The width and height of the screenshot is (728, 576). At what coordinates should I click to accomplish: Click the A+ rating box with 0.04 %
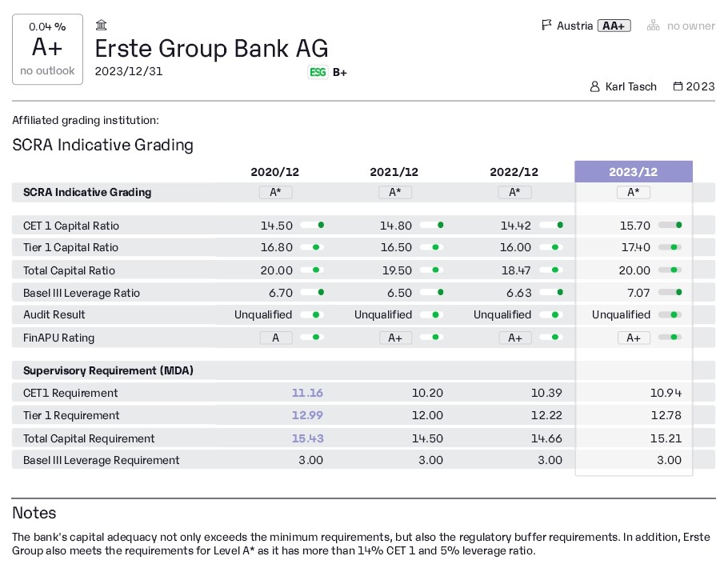click(47, 49)
